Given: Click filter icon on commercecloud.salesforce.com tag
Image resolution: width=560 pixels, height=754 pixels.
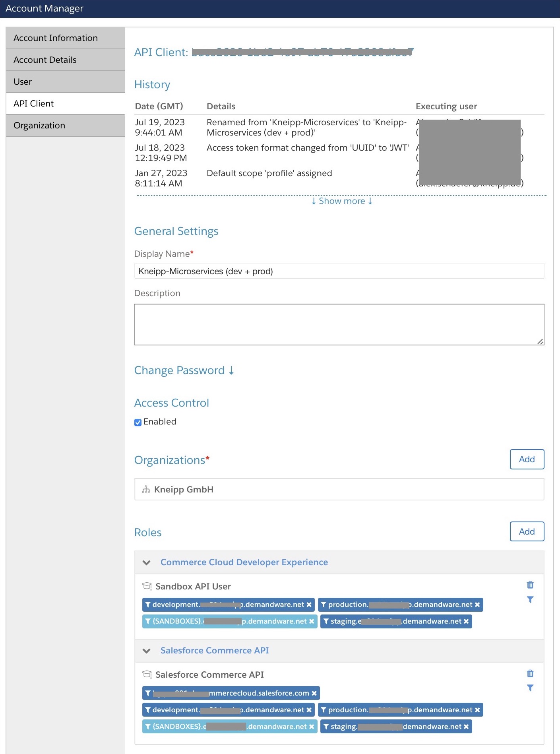Looking at the screenshot, I should pos(148,693).
